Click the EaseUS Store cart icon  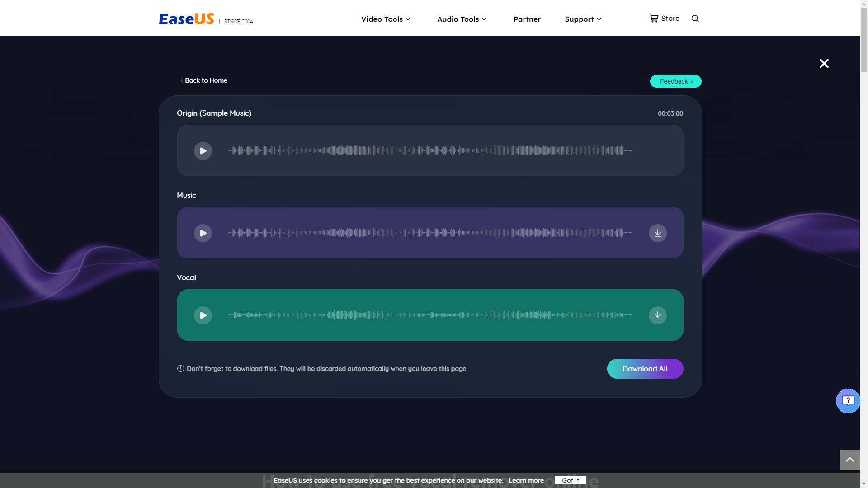click(654, 18)
